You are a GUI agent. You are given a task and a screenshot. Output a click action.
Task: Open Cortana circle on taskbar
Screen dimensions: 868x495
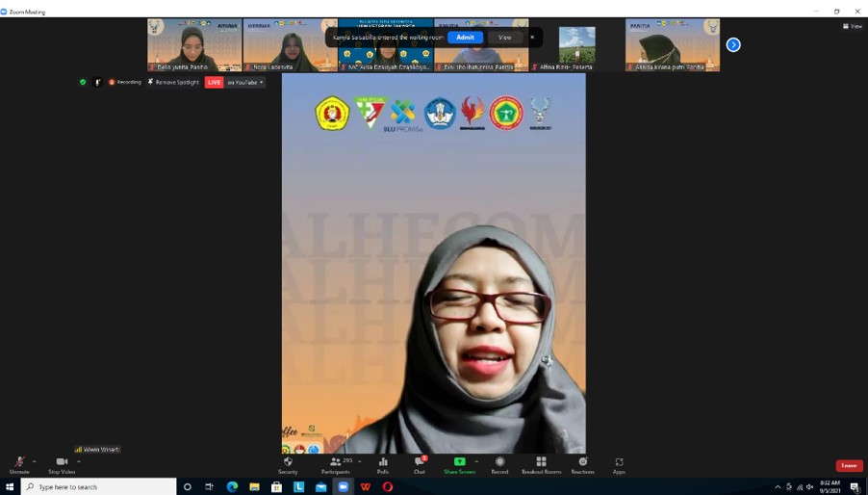tap(187, 486)
